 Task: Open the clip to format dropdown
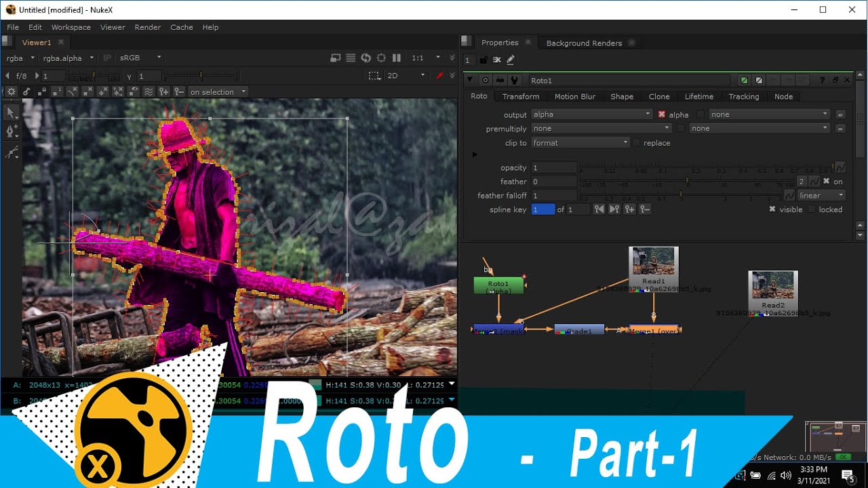[580, 143]
